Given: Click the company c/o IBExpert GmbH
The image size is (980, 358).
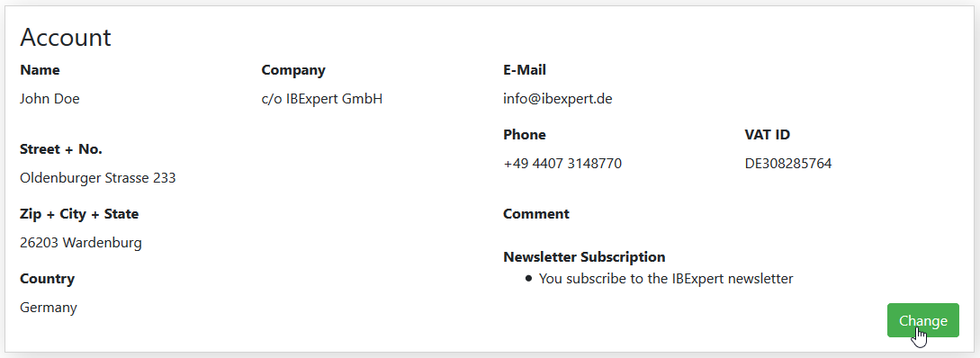Looking at the screenshot, I should tap(322, 99).
